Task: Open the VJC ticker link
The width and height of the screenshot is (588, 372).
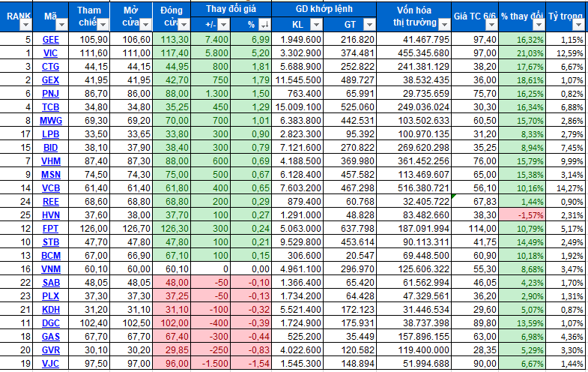Action: (51, 364)
